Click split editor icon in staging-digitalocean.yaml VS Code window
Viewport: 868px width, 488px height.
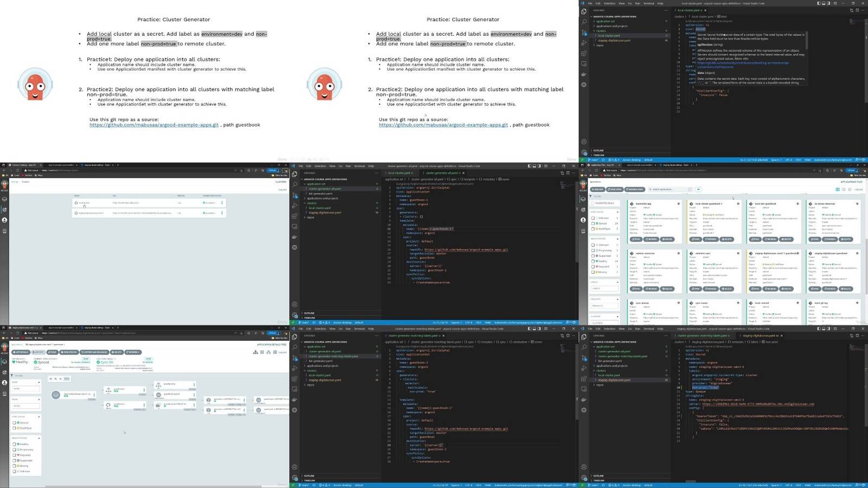[x=857, y=335]
